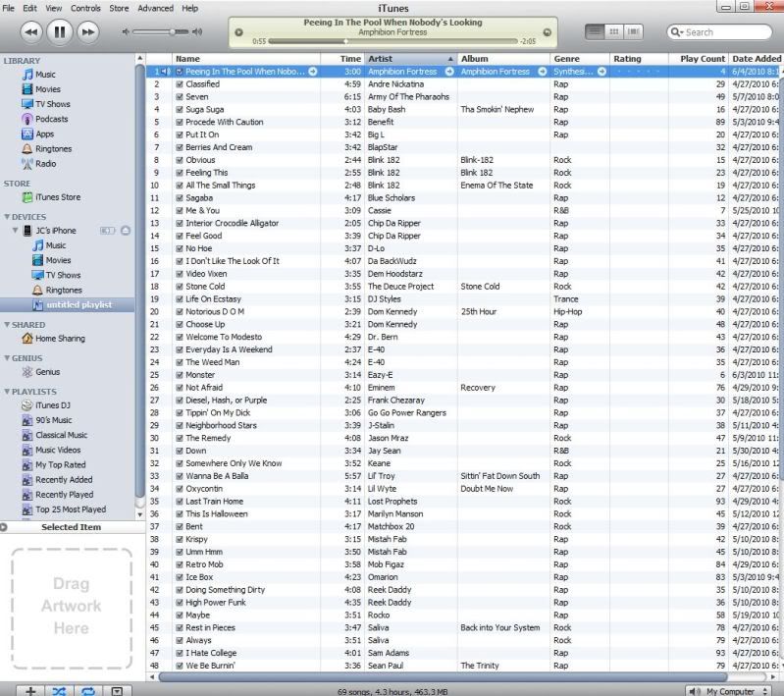Uncheck the song Stone Cold
The image size is (784, 696).
[x=180, y=287]
